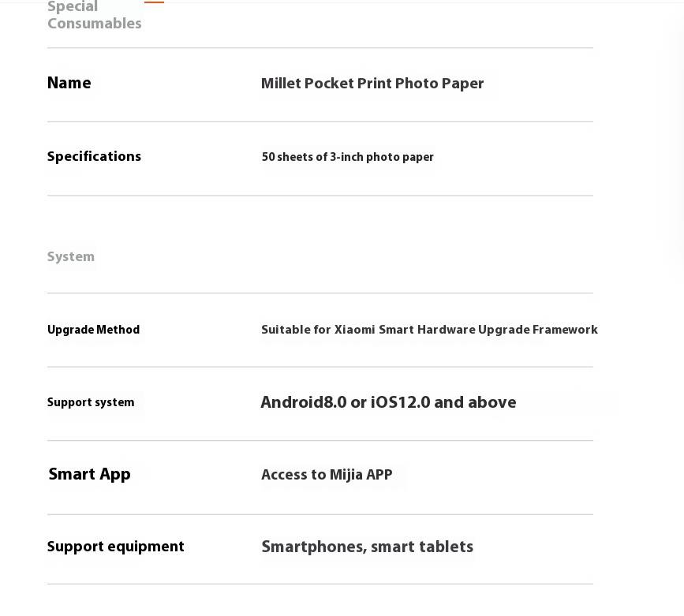
Task: Select the Name label
Action: (69, 83)
